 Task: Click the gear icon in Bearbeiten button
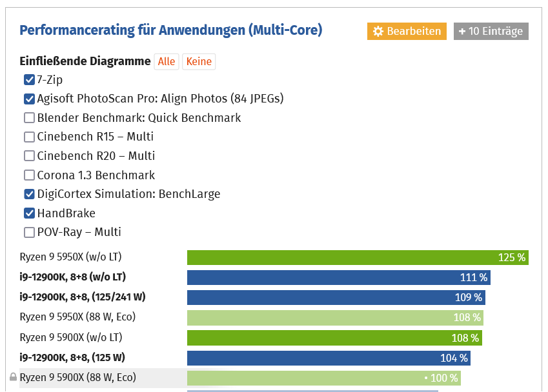coord(378,32)
